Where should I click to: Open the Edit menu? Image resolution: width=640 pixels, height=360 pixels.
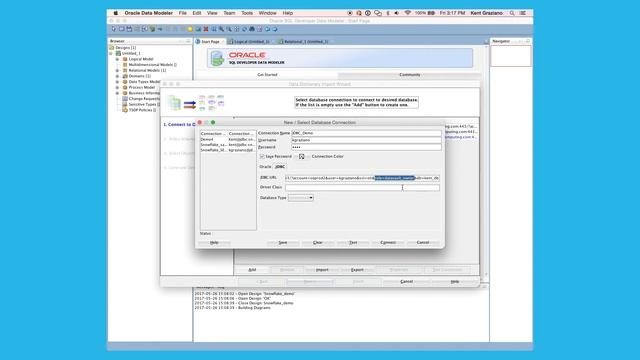pyautogui.click(x=197, y=13)
